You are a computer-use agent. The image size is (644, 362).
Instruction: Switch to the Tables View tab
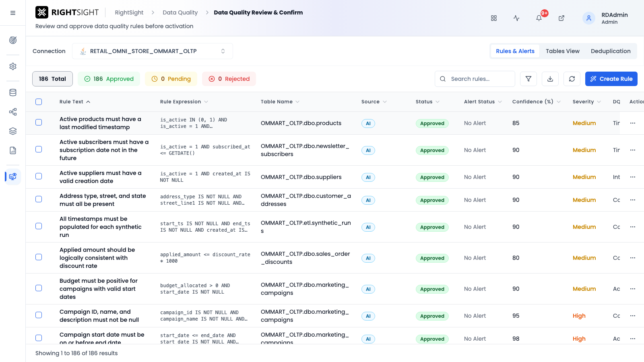(562, 51)
